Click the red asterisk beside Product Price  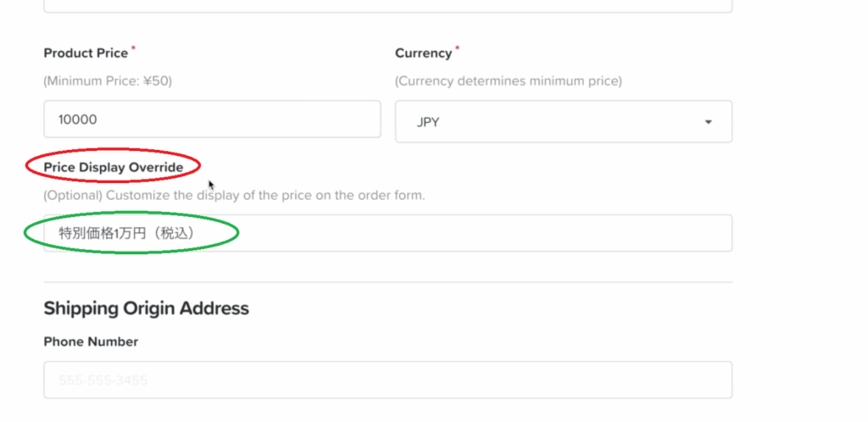(x=133, y=49)
